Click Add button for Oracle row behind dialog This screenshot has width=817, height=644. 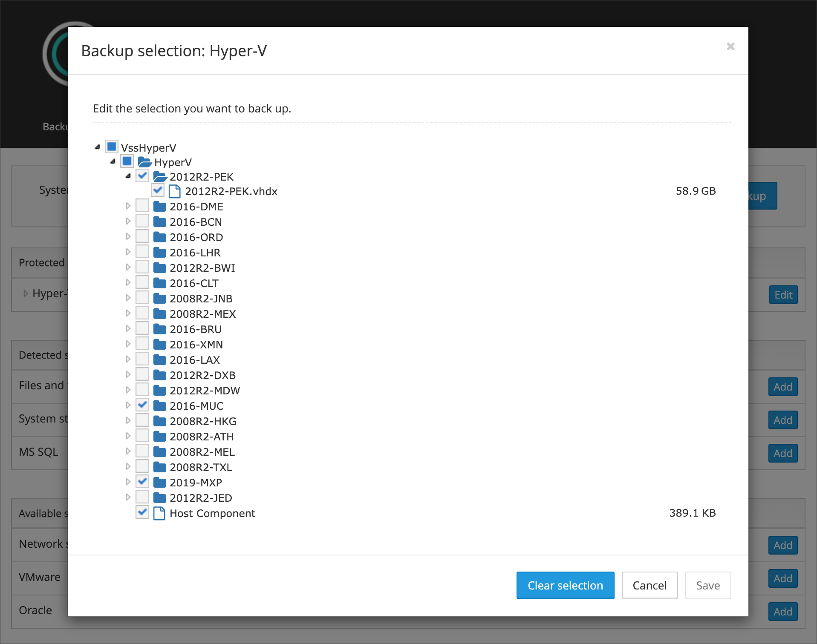[783, 612]
